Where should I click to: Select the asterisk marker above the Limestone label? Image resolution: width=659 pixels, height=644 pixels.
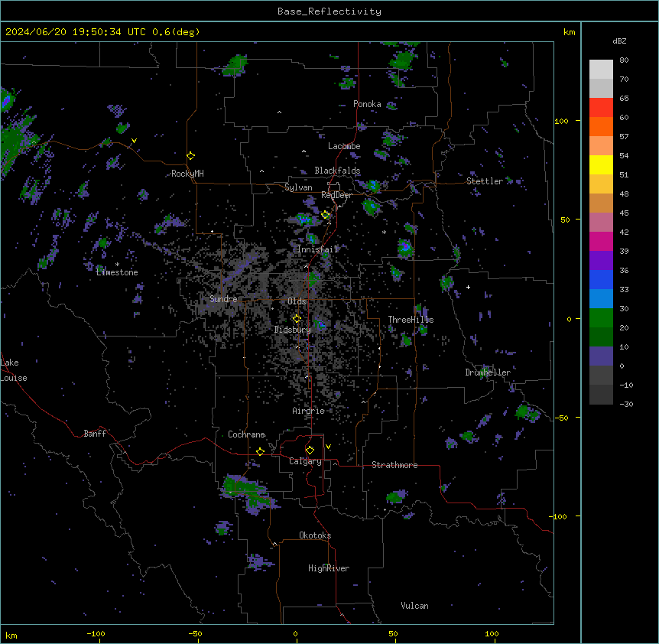117,265
